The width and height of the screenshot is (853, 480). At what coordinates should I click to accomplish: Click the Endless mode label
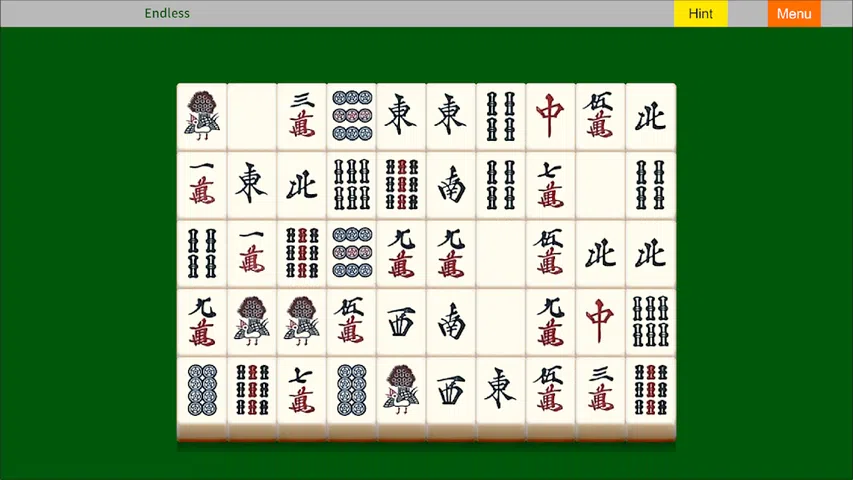[x=167, y=13]
